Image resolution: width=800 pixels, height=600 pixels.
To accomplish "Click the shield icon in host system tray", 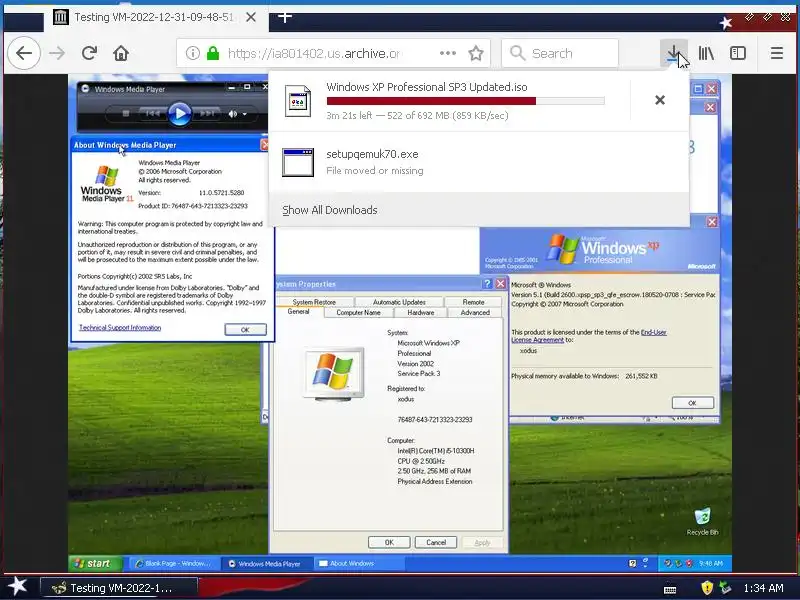I will 707,588.
